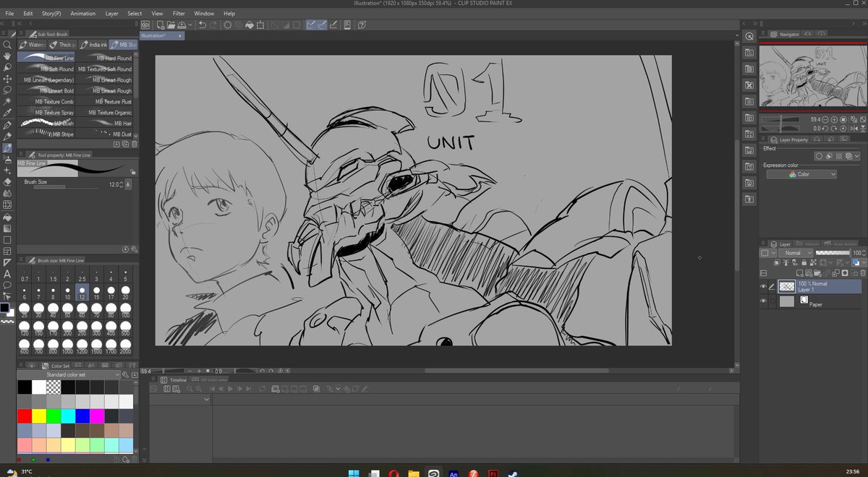Select the Eyedropper tool

7,113
